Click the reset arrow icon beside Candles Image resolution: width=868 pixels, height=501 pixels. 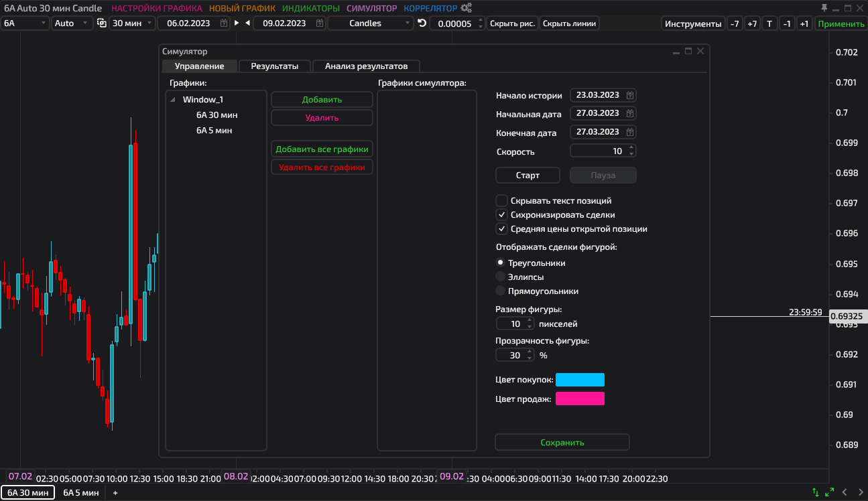tap(422, 23)
